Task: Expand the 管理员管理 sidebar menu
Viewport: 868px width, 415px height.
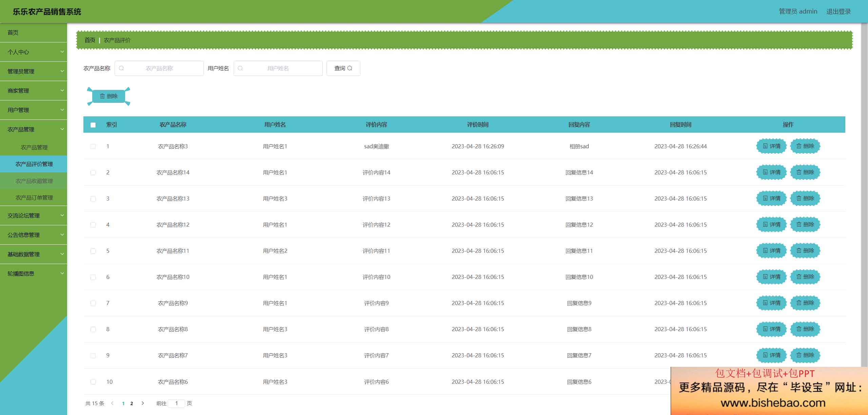Action: [x=34, y=71]
